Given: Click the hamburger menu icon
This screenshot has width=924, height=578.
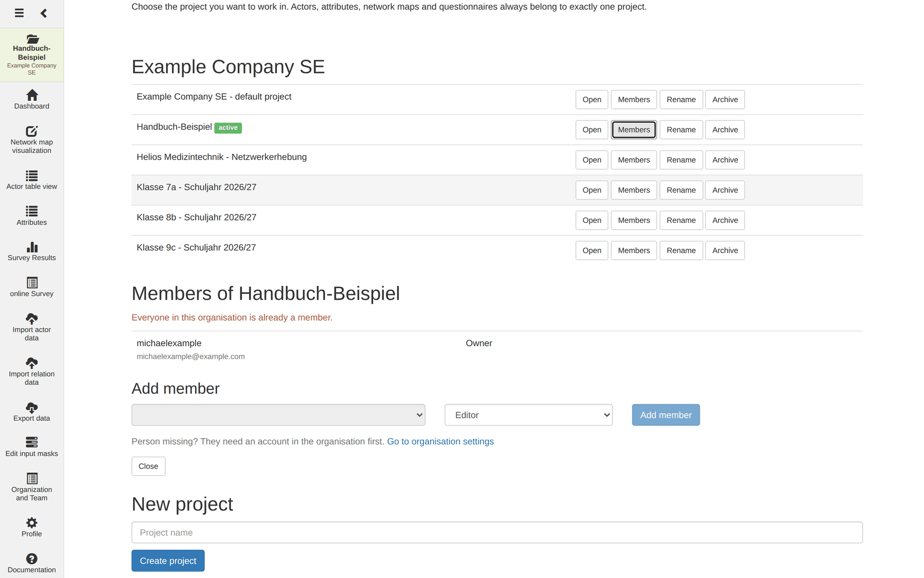Looking at the screenshot, I should (x=19, y=13).
